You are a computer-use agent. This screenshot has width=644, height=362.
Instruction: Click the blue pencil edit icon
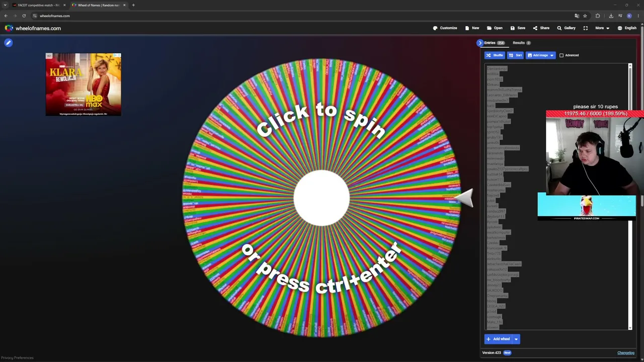coord(8,43)
